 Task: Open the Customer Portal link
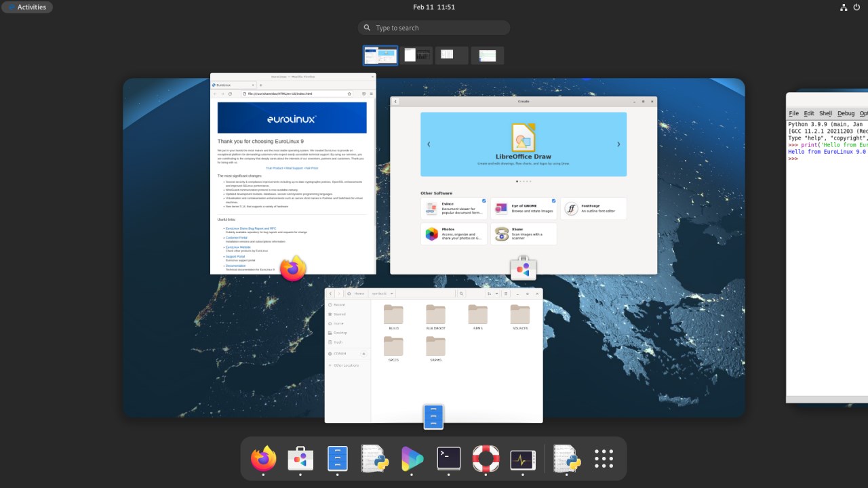click(x=237, y=238)
